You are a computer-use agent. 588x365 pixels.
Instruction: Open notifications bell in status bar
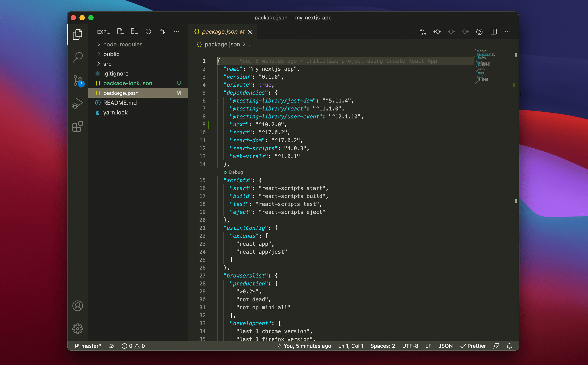509,346
